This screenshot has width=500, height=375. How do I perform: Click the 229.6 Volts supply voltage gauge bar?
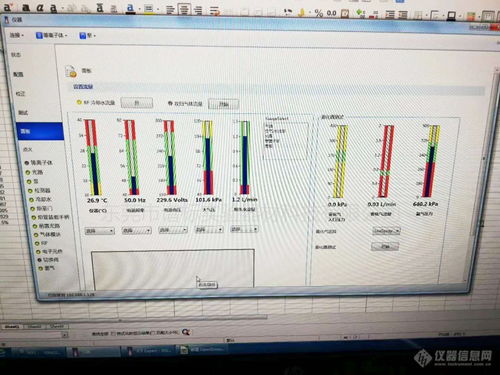tap(170, 157)
